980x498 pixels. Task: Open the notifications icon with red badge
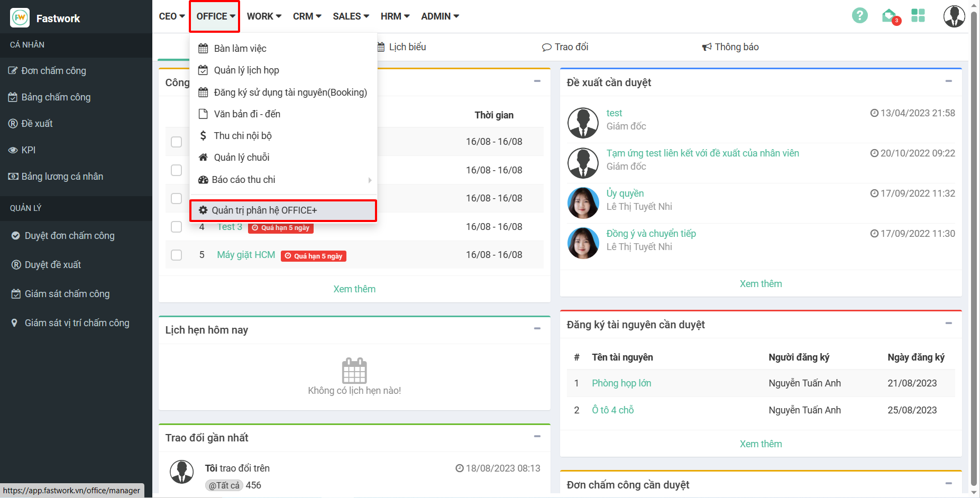890,16
